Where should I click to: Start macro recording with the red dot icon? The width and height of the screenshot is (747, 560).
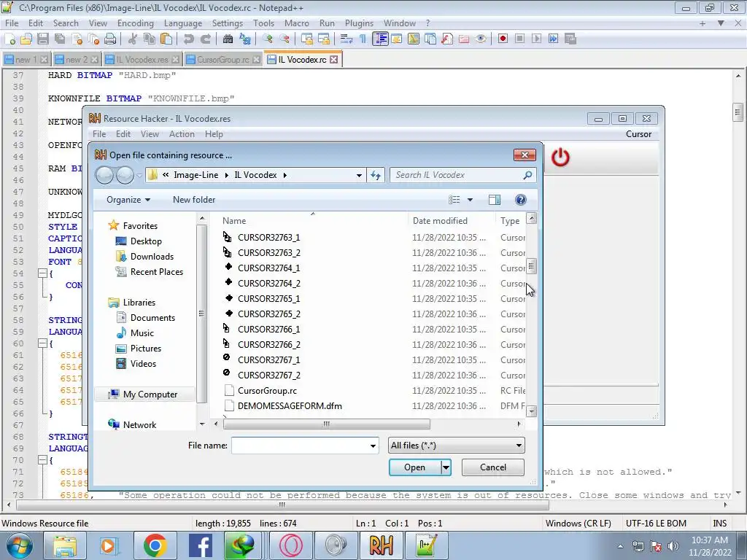pos(503,39)
